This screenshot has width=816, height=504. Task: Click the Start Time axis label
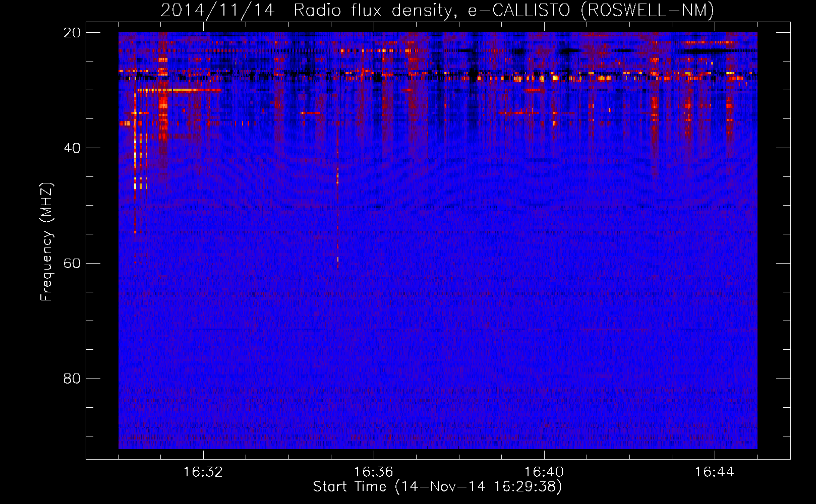tap(437, 487)
